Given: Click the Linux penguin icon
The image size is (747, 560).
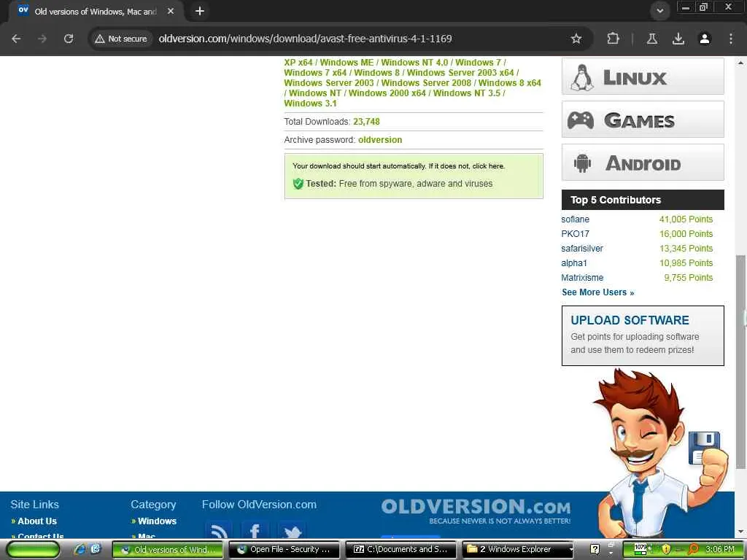Looking at the screenshot, I should (x=581, y=77).
